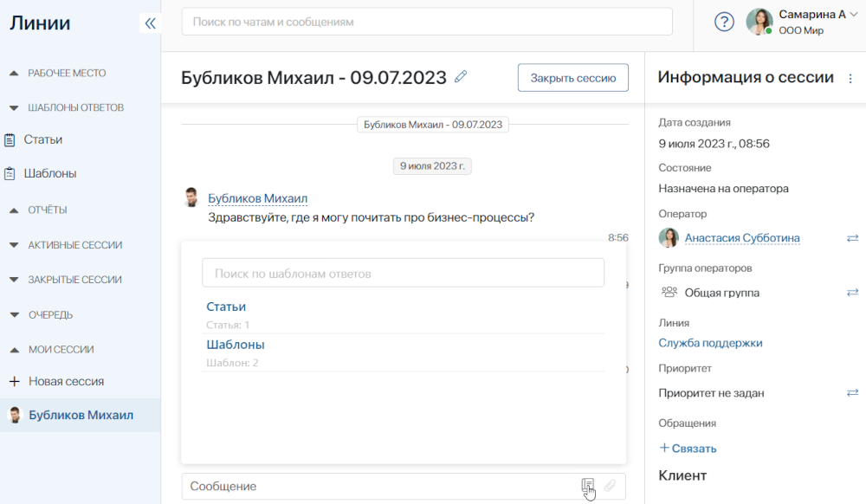Collapse the left sidebar with double chevron
This screenshot has height=504, width=866.
click(x=150, y=23)
